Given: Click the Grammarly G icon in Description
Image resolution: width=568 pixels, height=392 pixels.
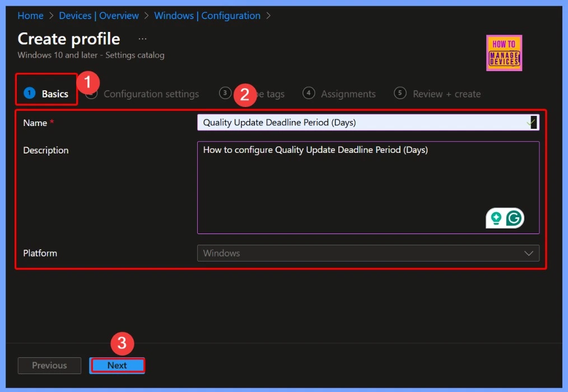Looking at the screenshot, I should tap(514, 218).
